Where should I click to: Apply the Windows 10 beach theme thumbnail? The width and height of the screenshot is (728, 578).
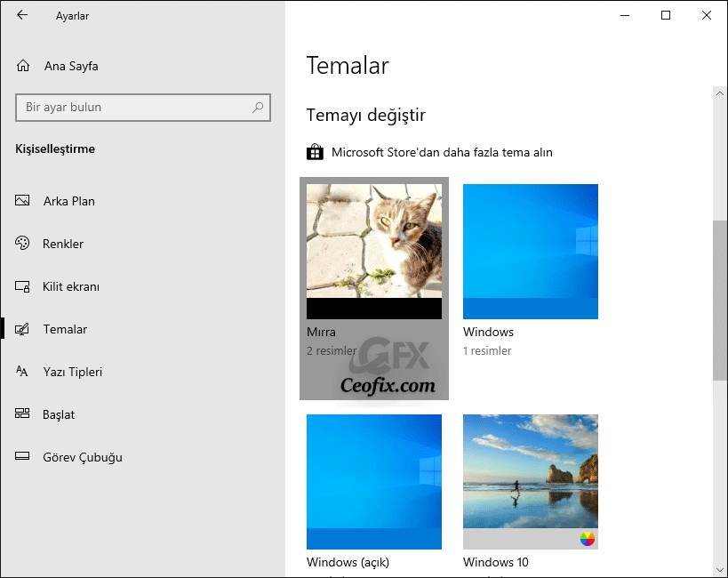point(531,482)
